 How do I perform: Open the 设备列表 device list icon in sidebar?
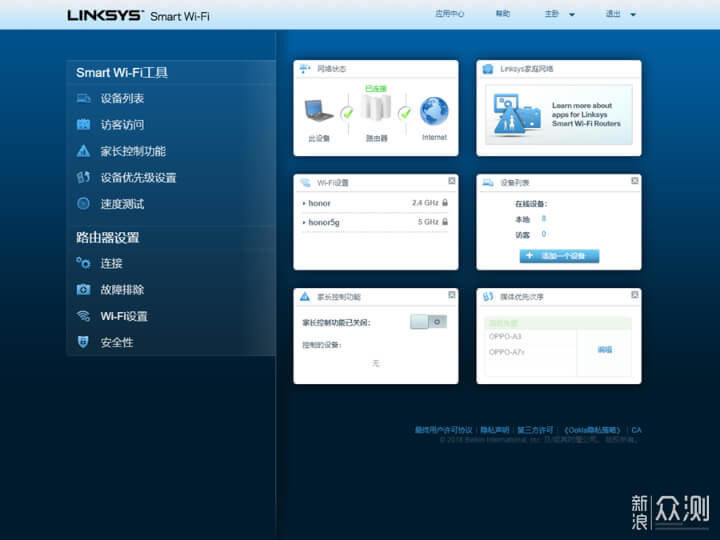pyautogui.click(x=83, y=99)
